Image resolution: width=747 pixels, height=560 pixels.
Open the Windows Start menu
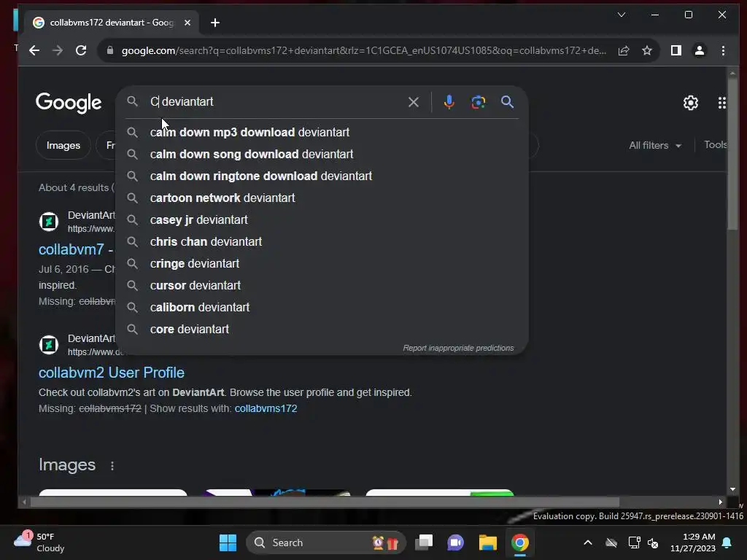click(x=228, y=542)
